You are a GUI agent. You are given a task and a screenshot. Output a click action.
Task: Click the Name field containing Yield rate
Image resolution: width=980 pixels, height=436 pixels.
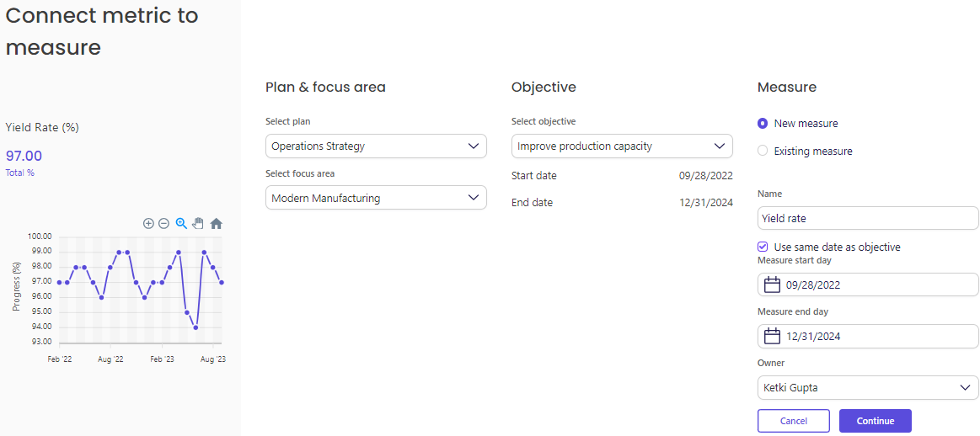click(868, 218)
